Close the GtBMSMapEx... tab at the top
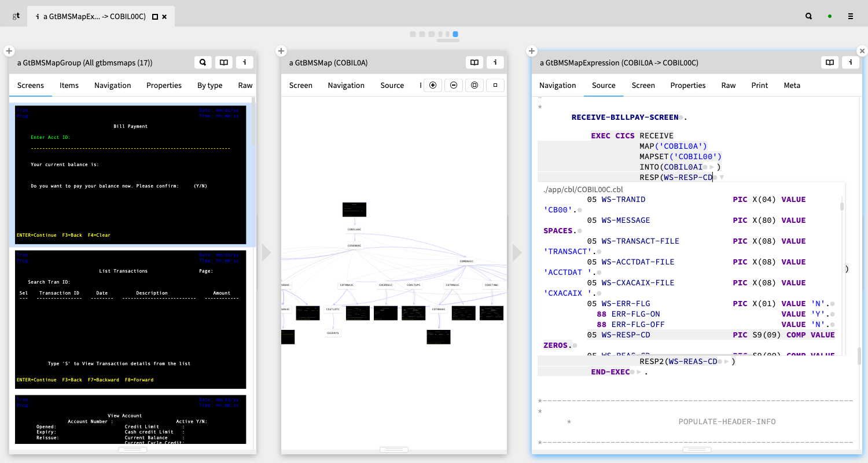Screen dimensions: 868x463 (164, 17)
